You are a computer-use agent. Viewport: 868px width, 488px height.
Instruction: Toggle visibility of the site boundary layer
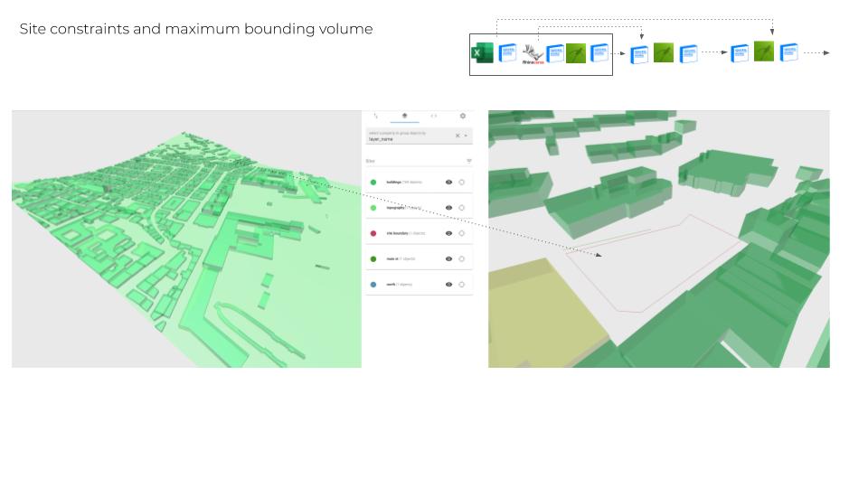pos(448,233)
